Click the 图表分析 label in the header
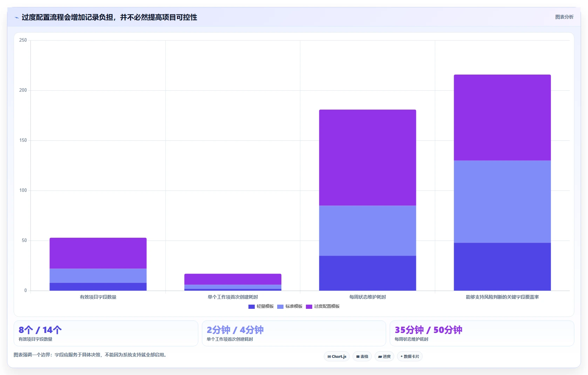Screen dimensions: 588x375 pyautogui.click(x=564, y=17)
